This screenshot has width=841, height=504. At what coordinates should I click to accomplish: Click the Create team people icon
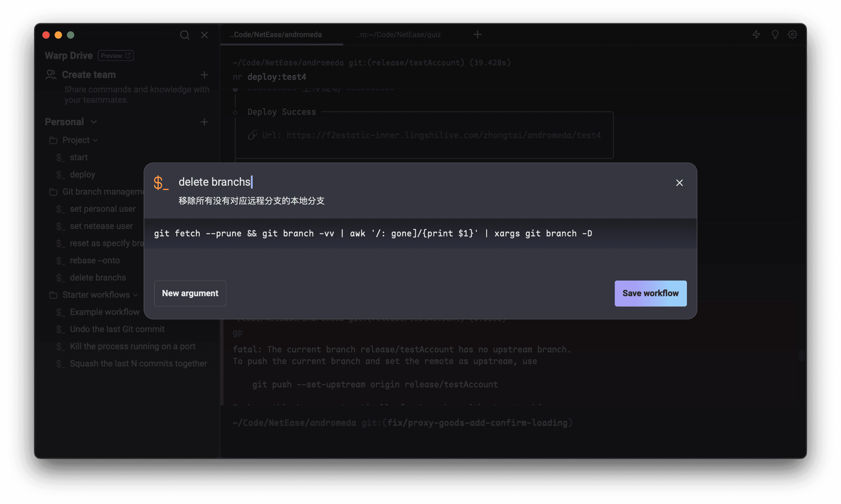(51, 75)
